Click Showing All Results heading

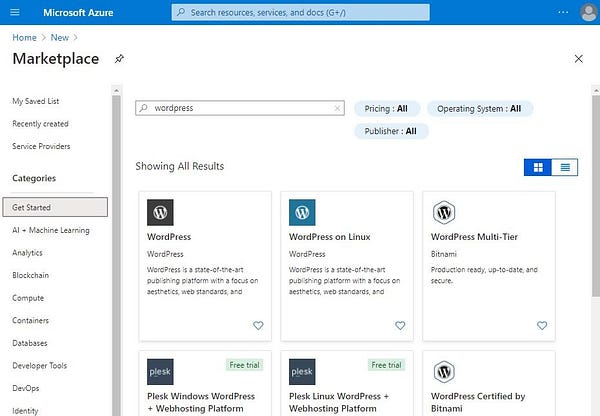click(179, 166)
